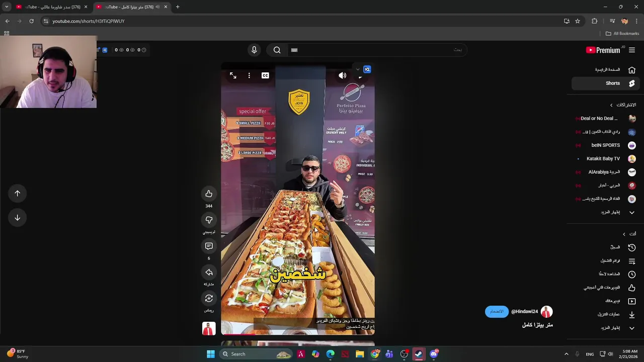644x362 pixels.
Task: Open All Bookmarks folder
Action: click(622, 34)
